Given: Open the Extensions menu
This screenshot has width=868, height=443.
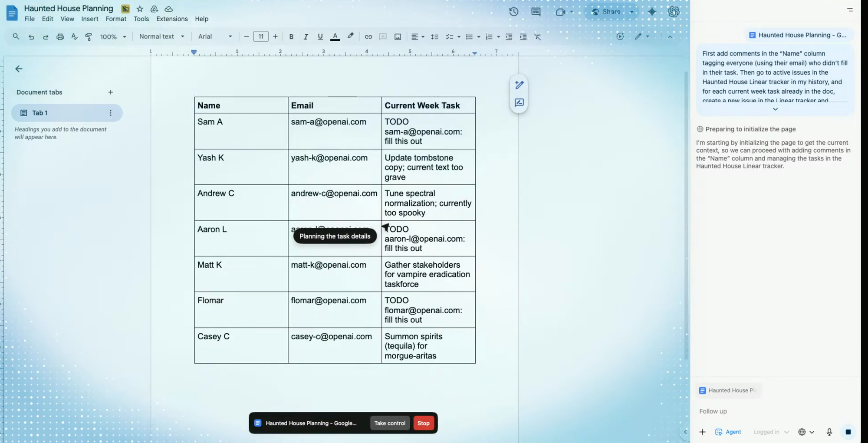Looking at the screenshot, I should click(172, 19).
